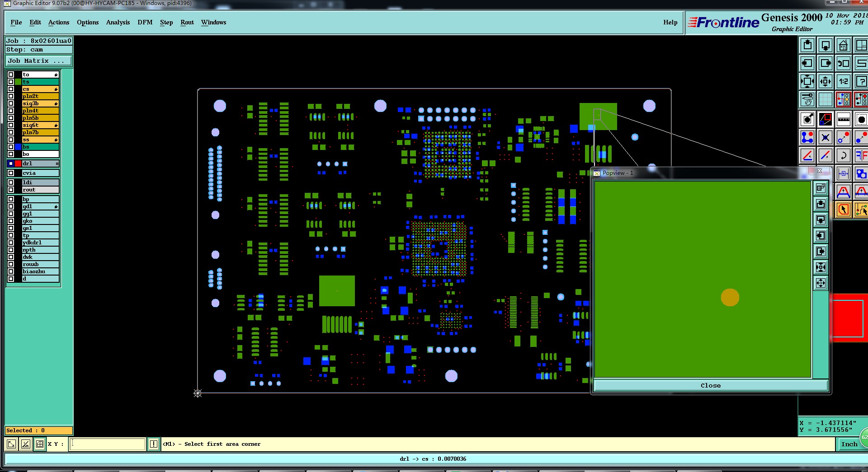This screenshot has height=472, width=868.
Task: Click the grid display icon
Action: click(x=826, y=99)
